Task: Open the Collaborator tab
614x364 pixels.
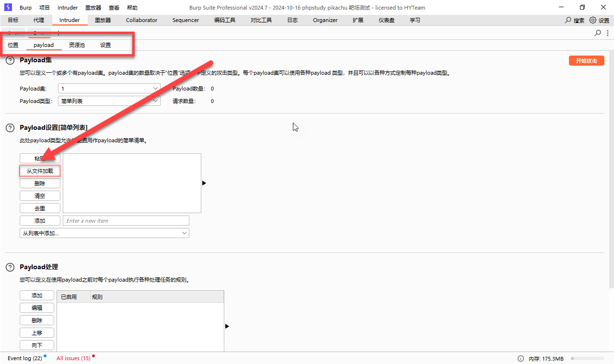Action: coord(142,20)
